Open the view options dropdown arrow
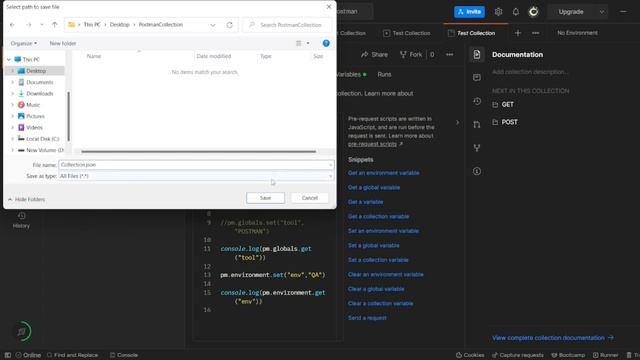The height and width of the screenshot is (360, 640). pos(308,43)
